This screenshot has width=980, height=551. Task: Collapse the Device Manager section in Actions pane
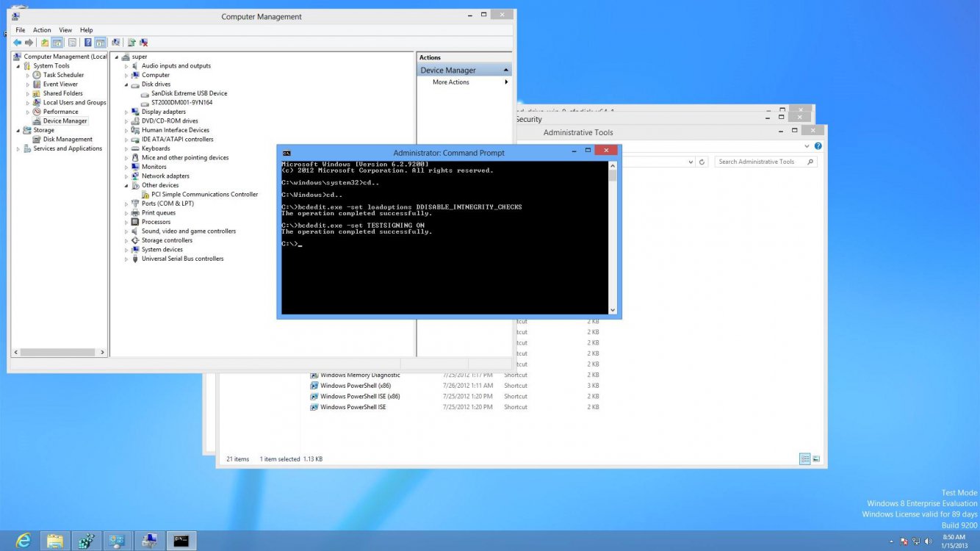(x=506, y=70)
